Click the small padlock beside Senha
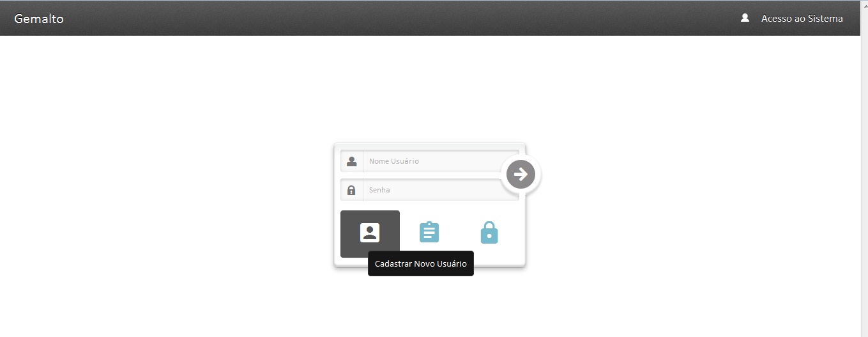868x337 pixels. coord(351,190)
